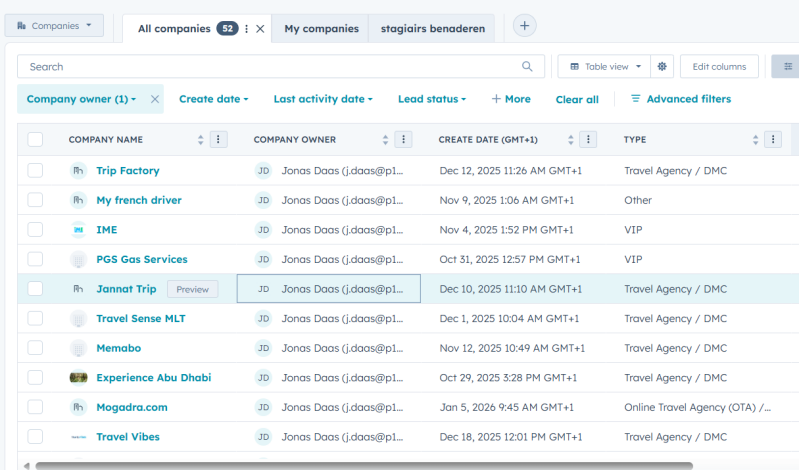This screenshot has height=470, width=799.
Task: Open All companies tab options menu
Action: pos(247,29)
